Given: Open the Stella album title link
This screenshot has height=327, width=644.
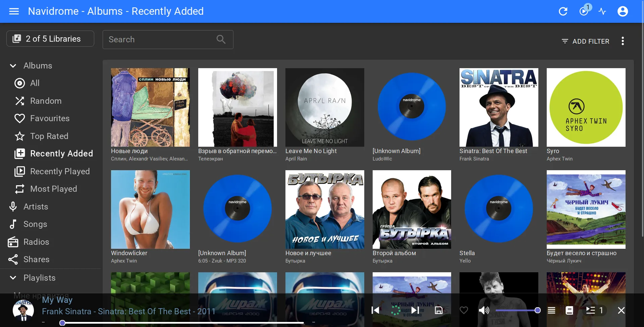Looking at the screenshot, I should point(467,253).
